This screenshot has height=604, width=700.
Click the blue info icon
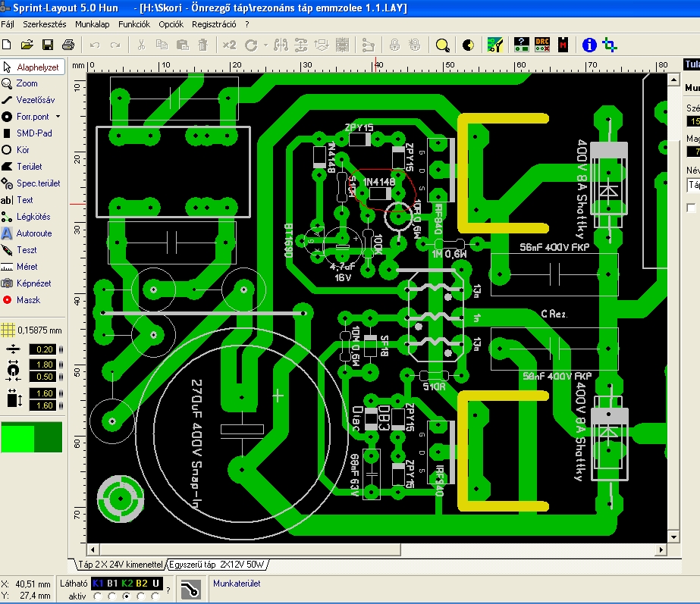[x=589, y=45]
